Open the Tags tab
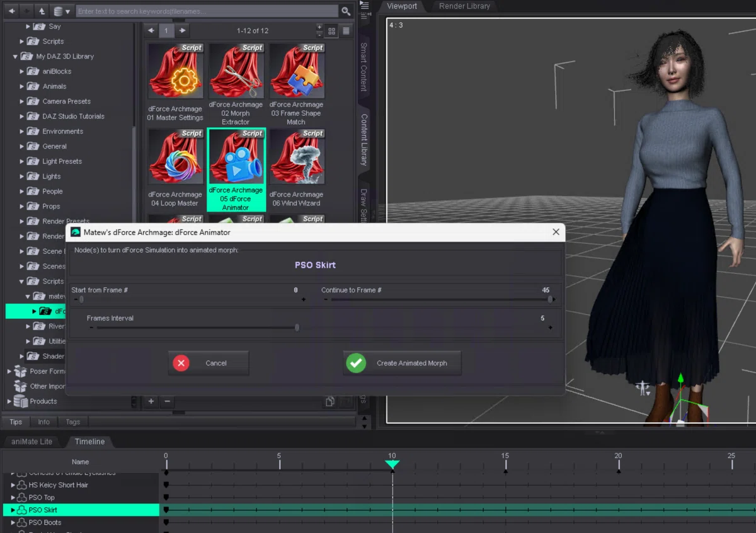756x533 pixels. tap(73, 422)
